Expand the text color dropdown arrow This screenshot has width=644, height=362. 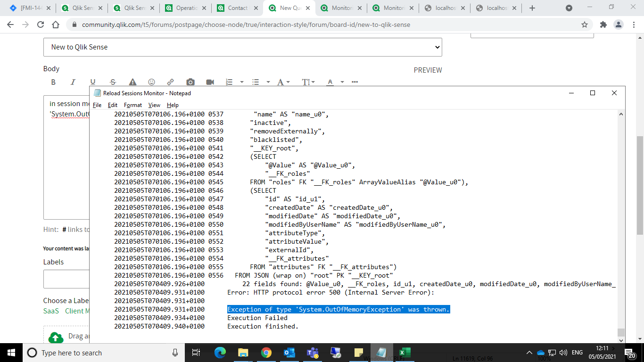point(342,82)
